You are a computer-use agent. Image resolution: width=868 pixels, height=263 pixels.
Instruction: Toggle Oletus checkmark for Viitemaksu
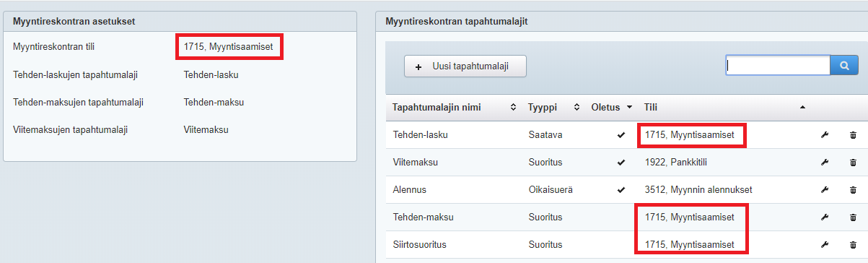point(621,163)
